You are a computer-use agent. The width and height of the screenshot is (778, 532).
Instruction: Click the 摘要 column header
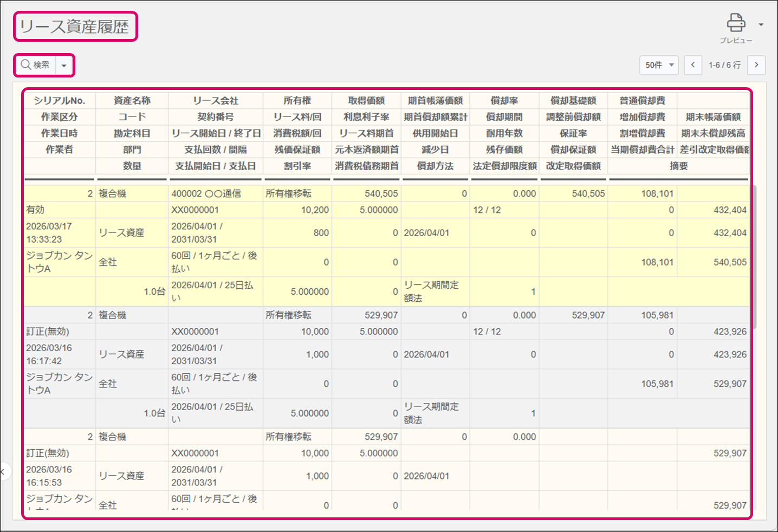click(678, 166)
